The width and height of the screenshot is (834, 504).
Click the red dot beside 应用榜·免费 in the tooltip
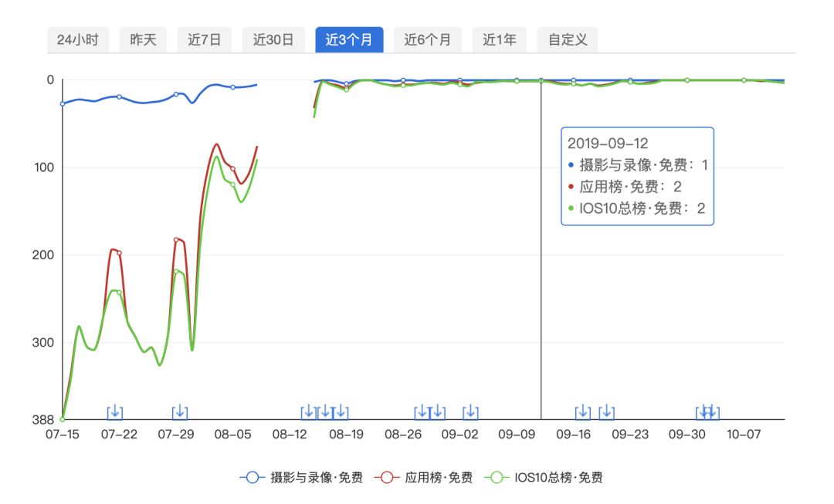[571, 187]
